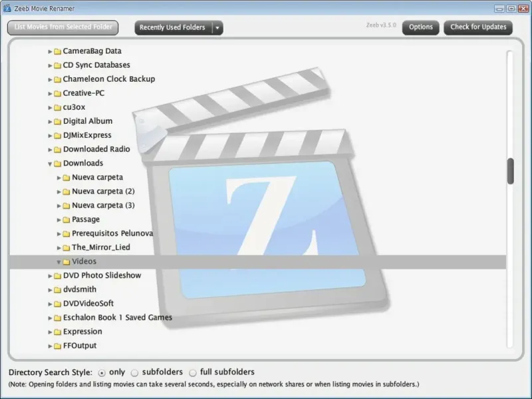Viewport: 532px width, 399px height.
Task: Select the 'full subfolders' radio option
Action: click(193, 372)
